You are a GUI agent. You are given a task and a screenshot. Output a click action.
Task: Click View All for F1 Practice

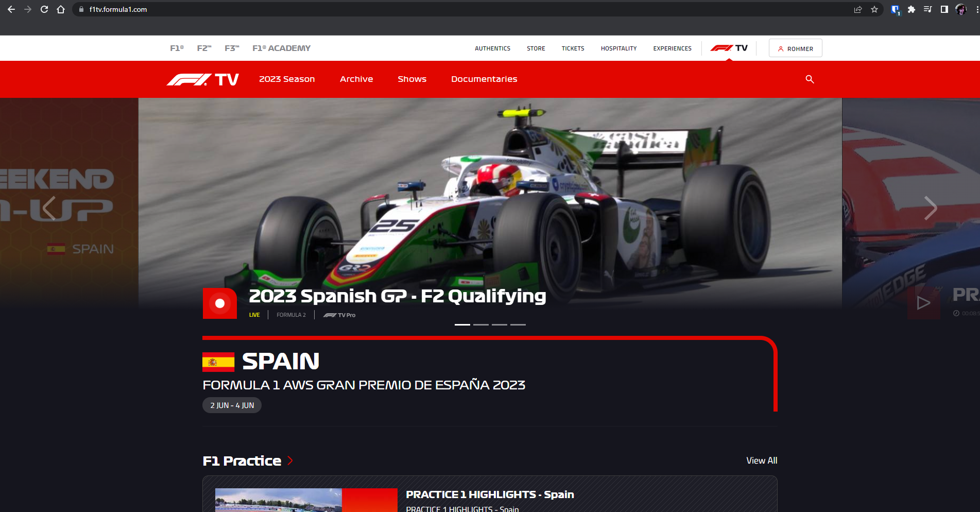tap(762, 460)
